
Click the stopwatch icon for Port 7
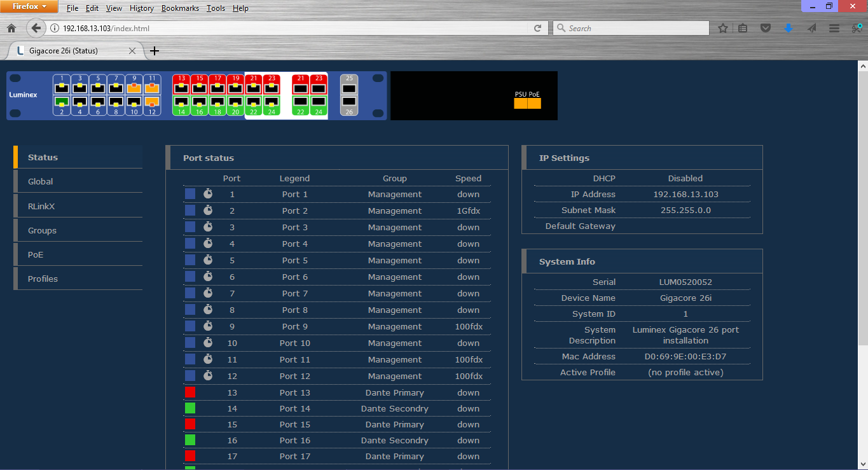pyautogui.click(x=208, y=293)
